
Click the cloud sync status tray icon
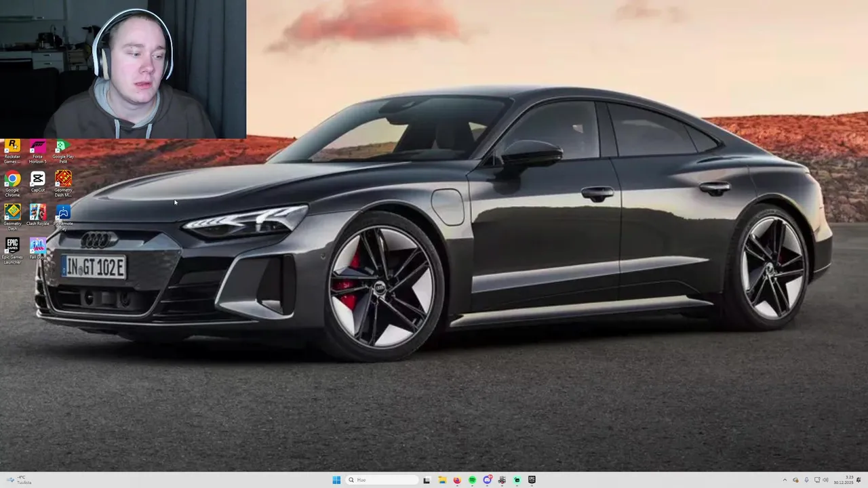795,480
